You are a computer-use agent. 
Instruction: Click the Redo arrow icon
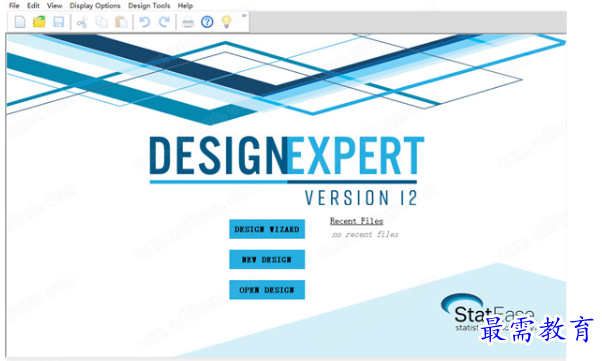164,22
